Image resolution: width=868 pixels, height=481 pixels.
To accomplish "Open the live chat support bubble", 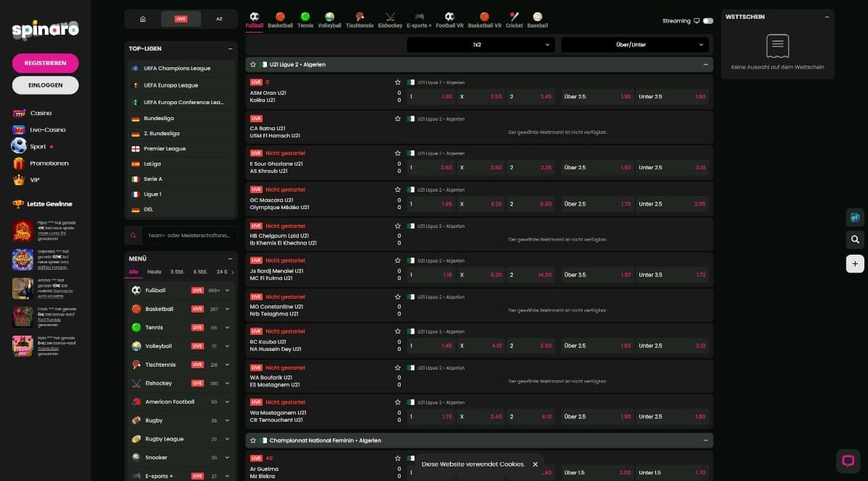I will pos(847,460).
